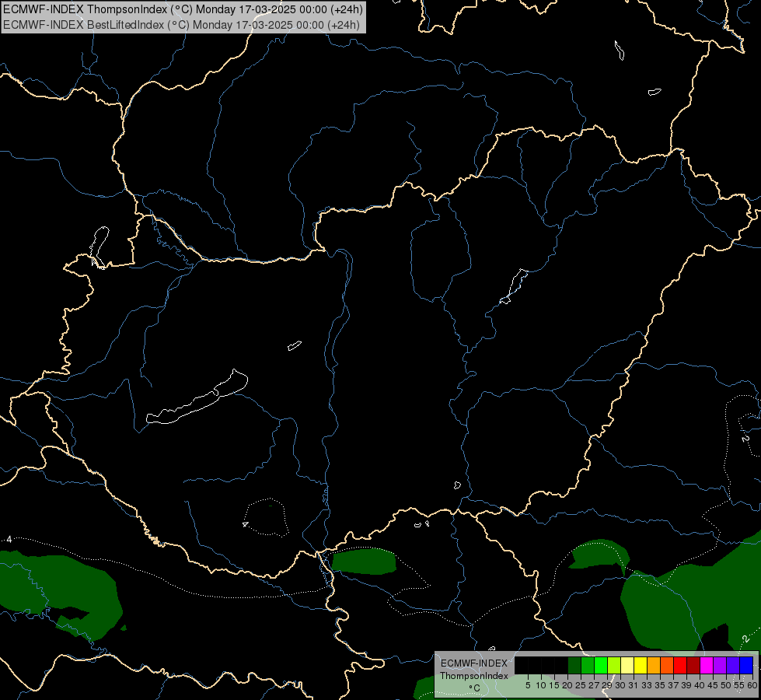Select the bright yellow 31-33 legend swatch

pyautogui.click(x=641, y=665)
